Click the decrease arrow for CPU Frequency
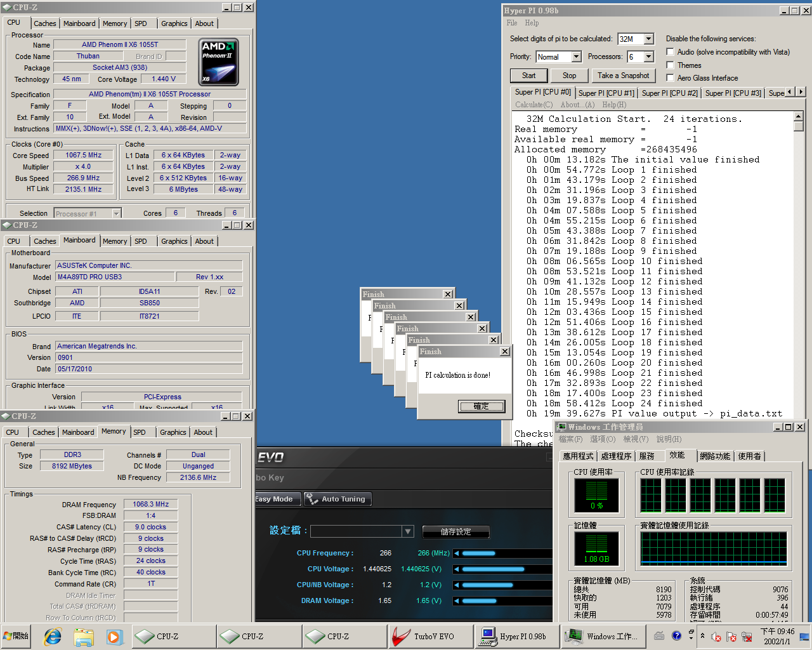The width and height of the screenshot is (812, 650). 457,553
